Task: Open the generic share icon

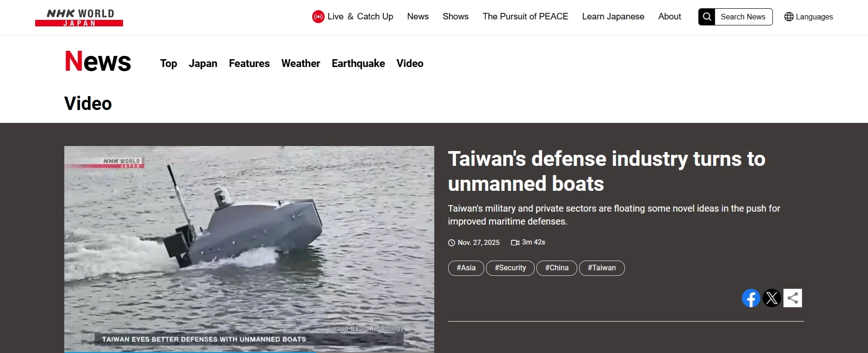Action: (792, 298)
